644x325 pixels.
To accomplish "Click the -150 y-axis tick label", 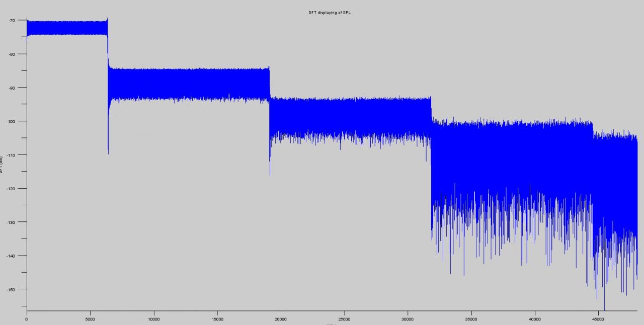I will [x=10, y=290].
